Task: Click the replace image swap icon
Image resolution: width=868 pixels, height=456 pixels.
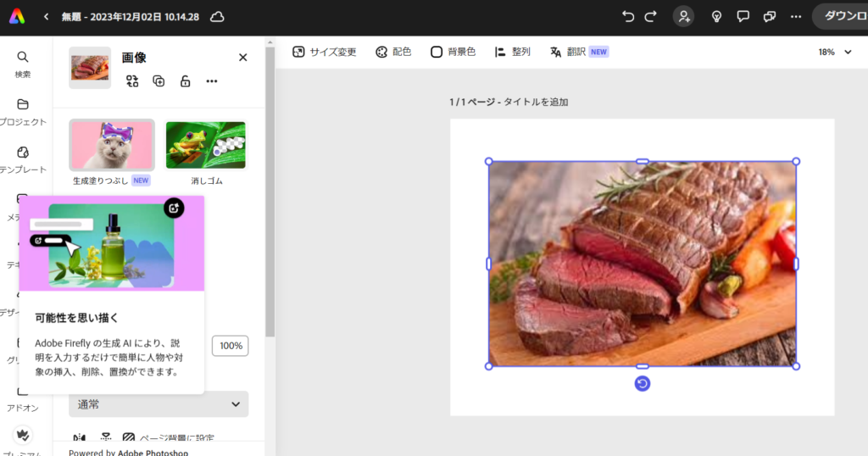Action: click(132, 81)
